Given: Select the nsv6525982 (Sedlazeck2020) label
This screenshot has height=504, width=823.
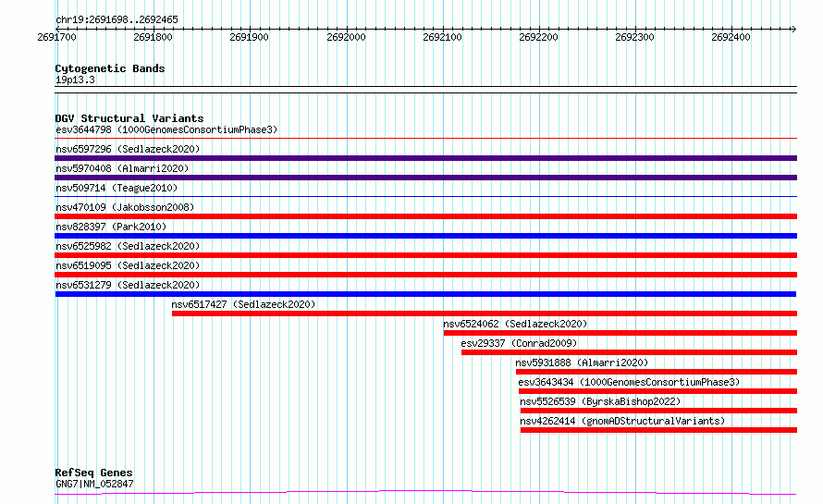Looking at the screenshot, I should 128,246.
